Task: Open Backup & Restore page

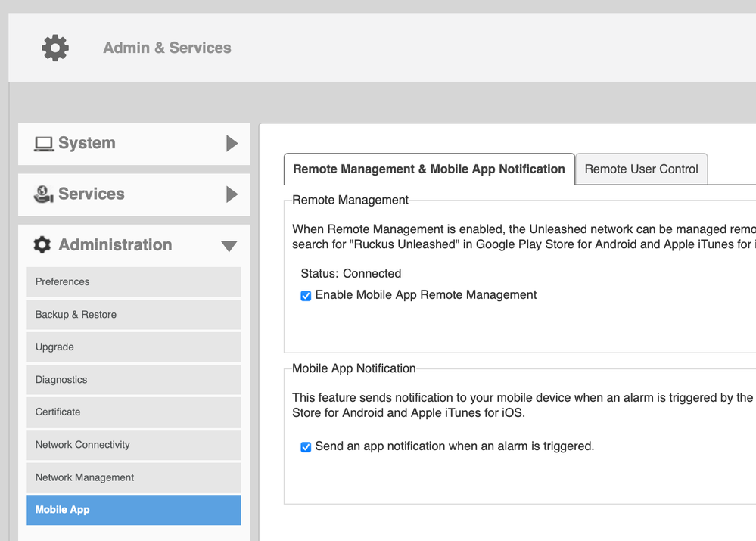Action: click(x=133, y=315)
